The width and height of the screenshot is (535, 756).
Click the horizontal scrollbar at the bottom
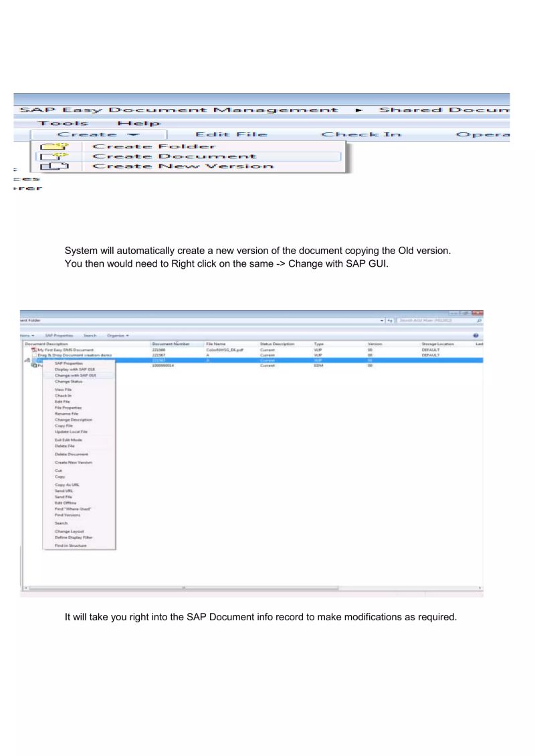click(184, 588)
